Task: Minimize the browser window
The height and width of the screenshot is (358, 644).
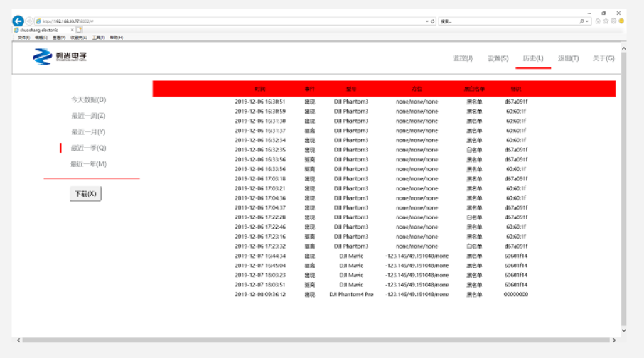Action: pyautogui.click(x=589, y=13)
